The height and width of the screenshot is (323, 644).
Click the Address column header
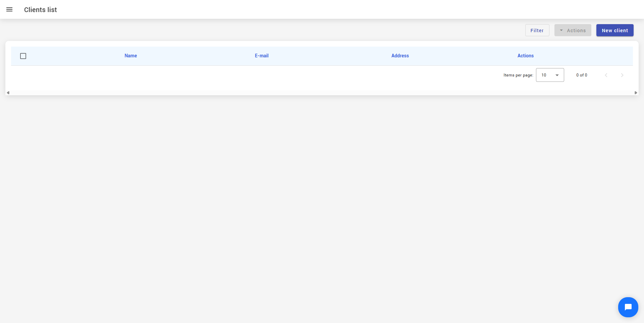pos(400,56)
